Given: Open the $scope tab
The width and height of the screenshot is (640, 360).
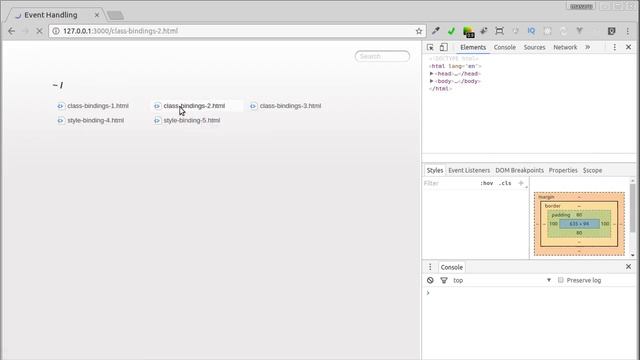Looking at the screenshot, I should click(x=592, y=170).
